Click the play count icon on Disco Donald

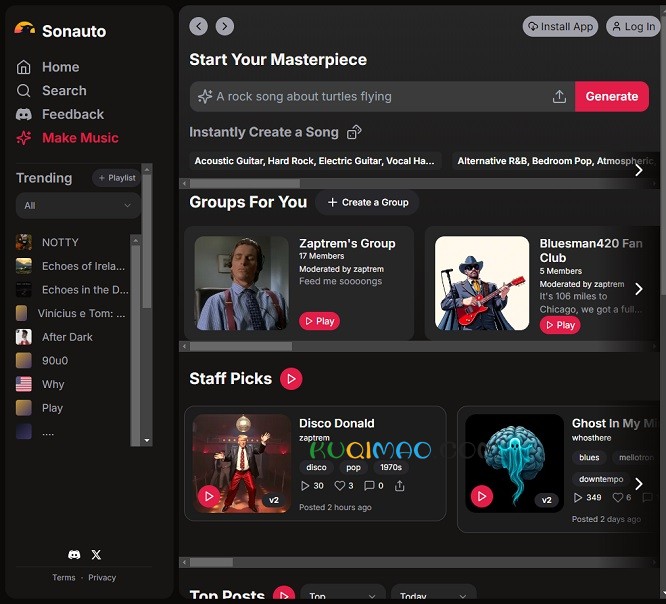(305, 485)
